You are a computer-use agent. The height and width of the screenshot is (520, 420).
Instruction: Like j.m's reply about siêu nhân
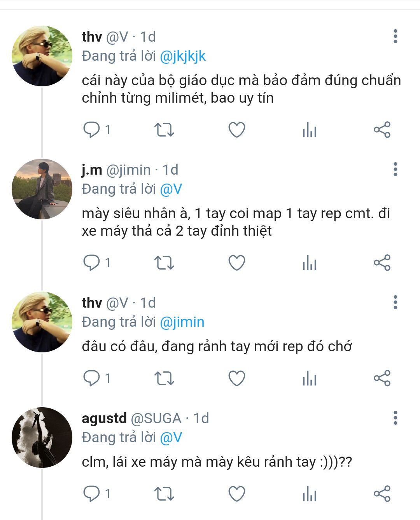pos(236,263)
